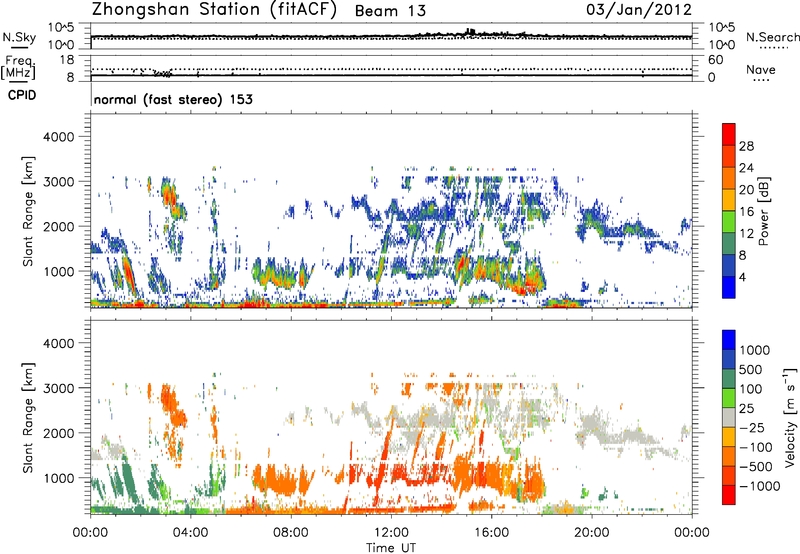Click the dotted line sample under N.Search
The width and height of the screenshot is (800, 554).
(773, 48)
